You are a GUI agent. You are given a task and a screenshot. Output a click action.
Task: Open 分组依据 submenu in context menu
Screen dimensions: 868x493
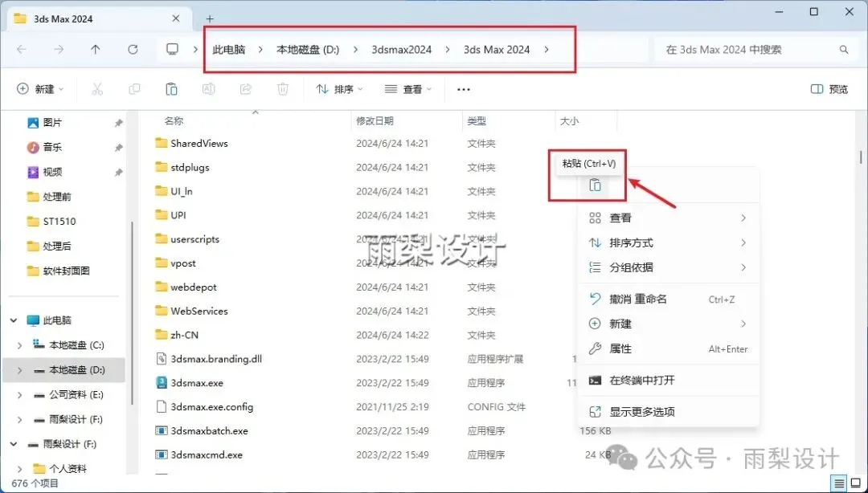668,268
